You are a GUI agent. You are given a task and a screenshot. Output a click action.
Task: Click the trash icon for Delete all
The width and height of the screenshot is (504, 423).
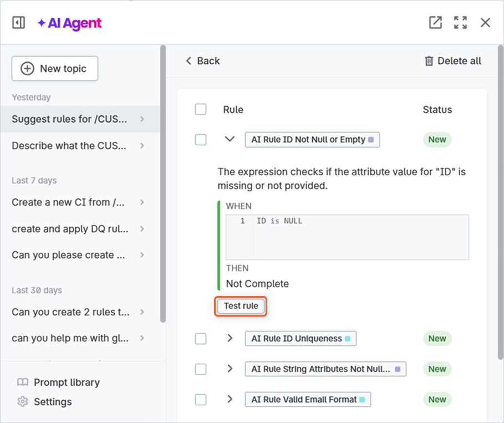coord(429,61)
